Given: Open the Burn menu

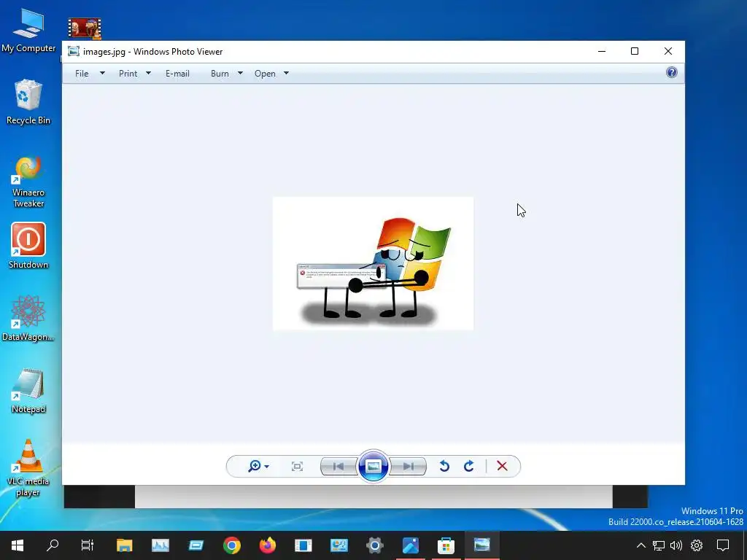Looking at the screenshot, I should (x=220, y=74).
